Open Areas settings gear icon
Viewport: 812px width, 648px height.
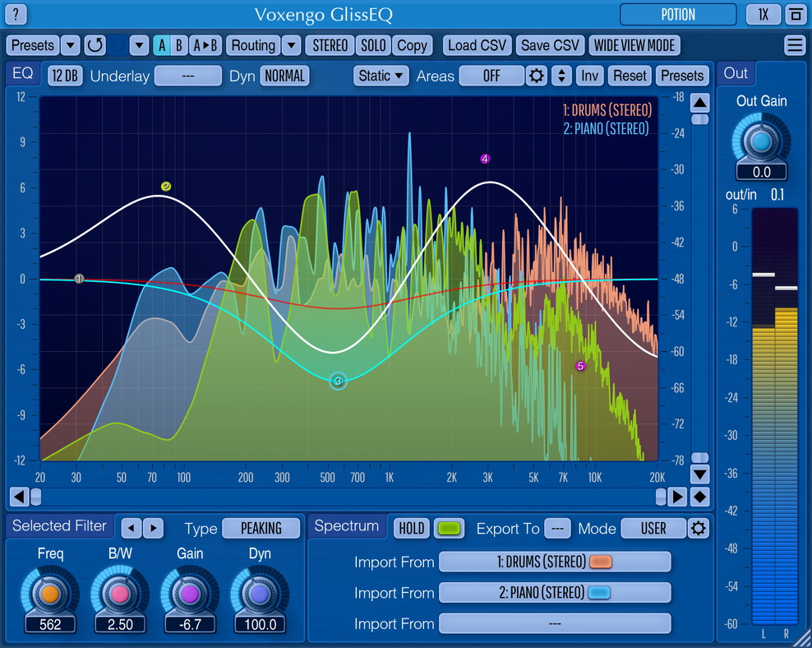pos(537,76)
